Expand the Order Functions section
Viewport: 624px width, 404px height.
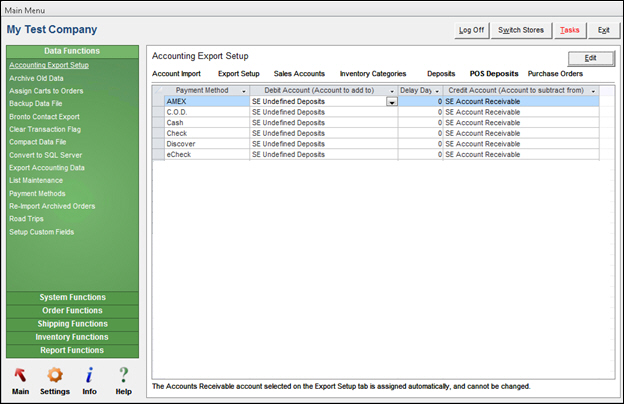click(72, 311)
